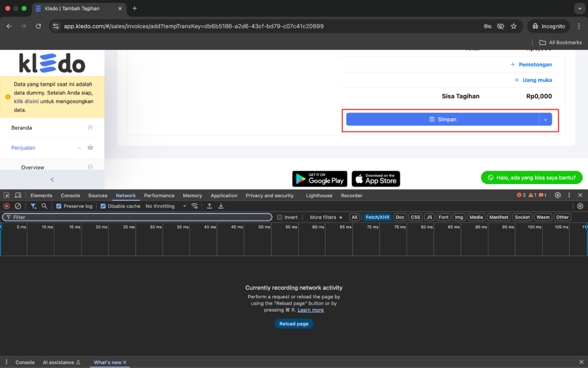Stop recording network log
This screenshot has height=368, width=588.
7,206
